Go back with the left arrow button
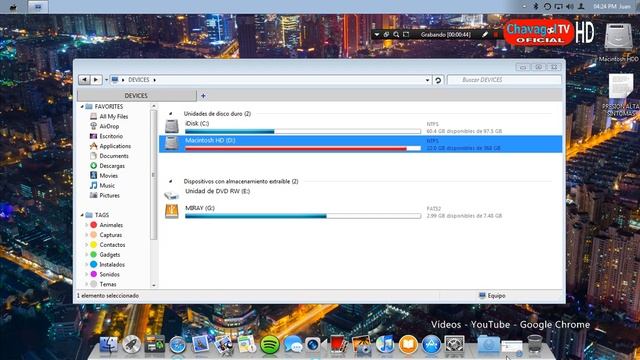 pyautogui.click(x=84, y=80)
